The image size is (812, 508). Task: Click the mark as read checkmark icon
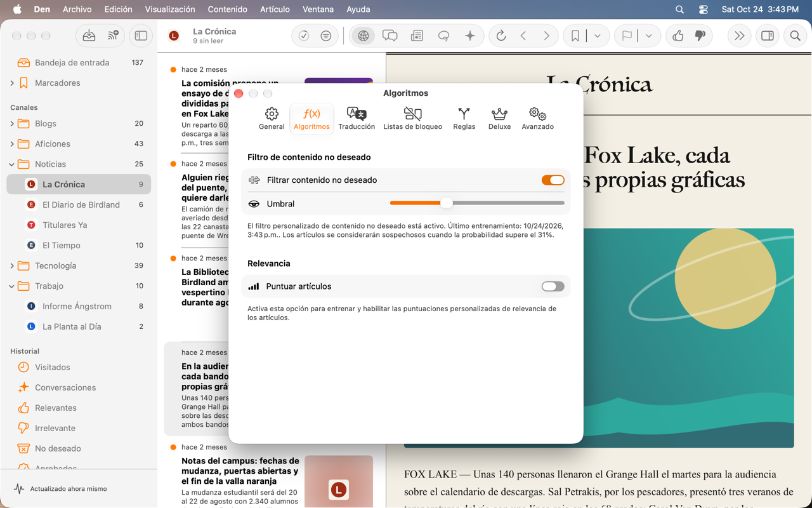pyautogui.click(x=304, y=36)
